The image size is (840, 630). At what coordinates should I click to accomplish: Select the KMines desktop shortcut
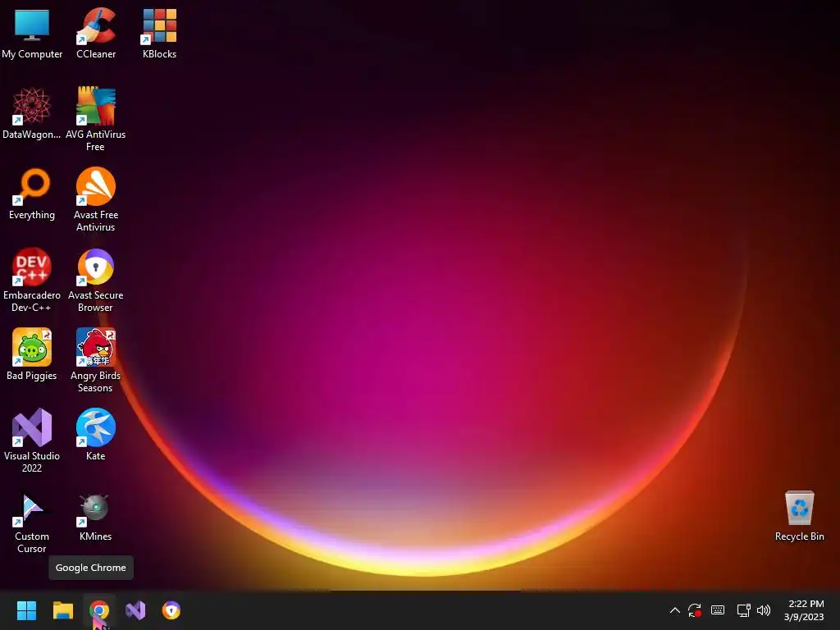96,515
